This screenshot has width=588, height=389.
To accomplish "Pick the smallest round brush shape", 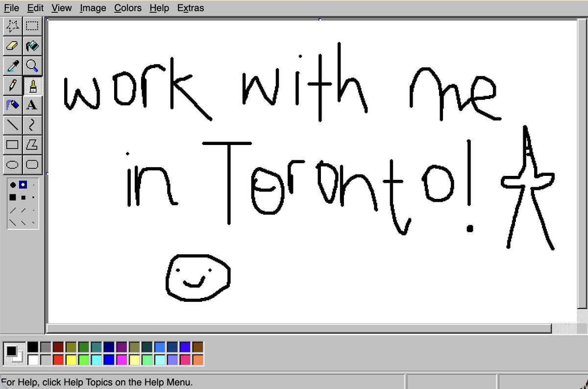I will coord(33,186).
